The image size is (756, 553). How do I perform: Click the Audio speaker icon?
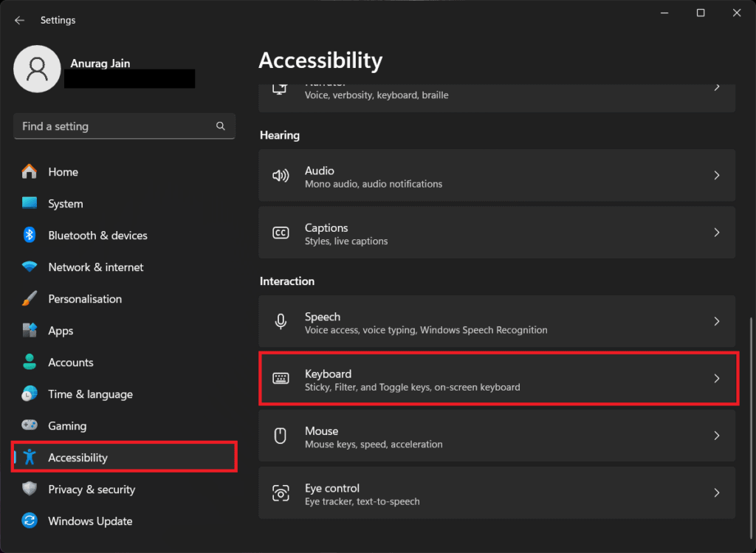(x=281, y=175)
